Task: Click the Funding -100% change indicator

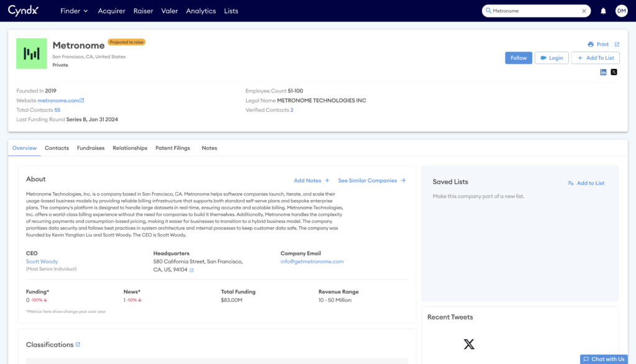Action: click(x=39, y=300)
